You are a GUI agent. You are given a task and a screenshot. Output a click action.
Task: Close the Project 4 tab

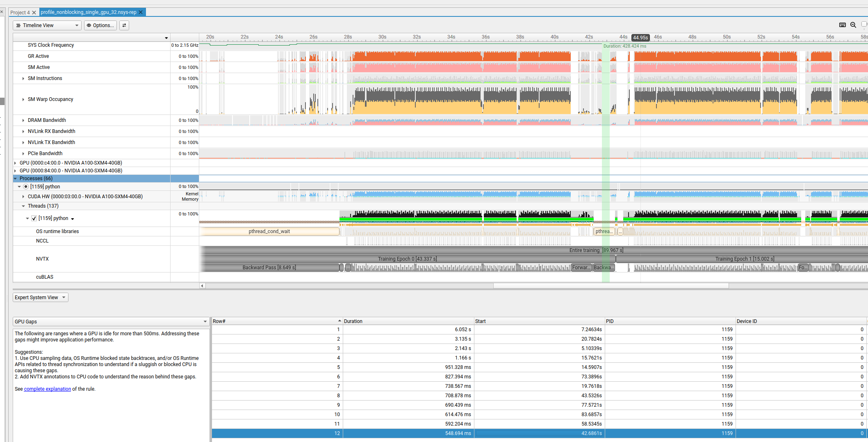pos(34,13)
